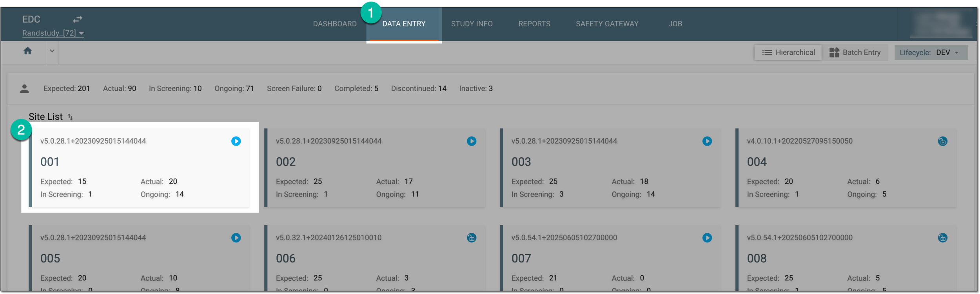Click the Home icon in the breadcrumb bar
This screenshot has width=980, height=294.
coord(27,51)
